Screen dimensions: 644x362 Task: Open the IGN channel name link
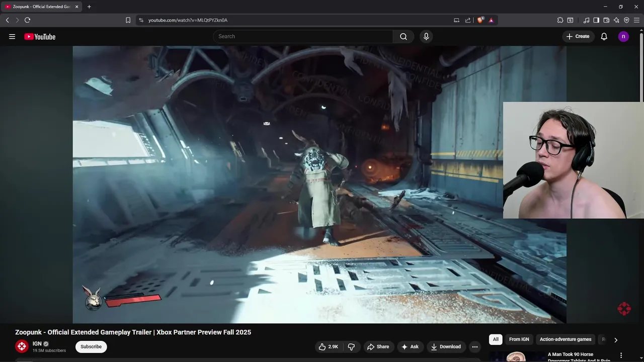pyautogui.click(x=37, y=344)
